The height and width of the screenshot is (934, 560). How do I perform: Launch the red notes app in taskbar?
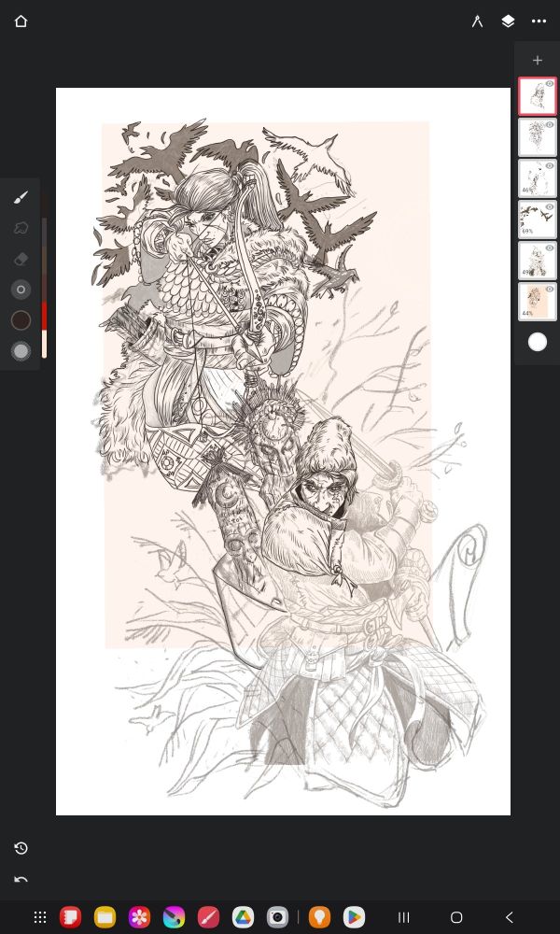coord(70,917)
